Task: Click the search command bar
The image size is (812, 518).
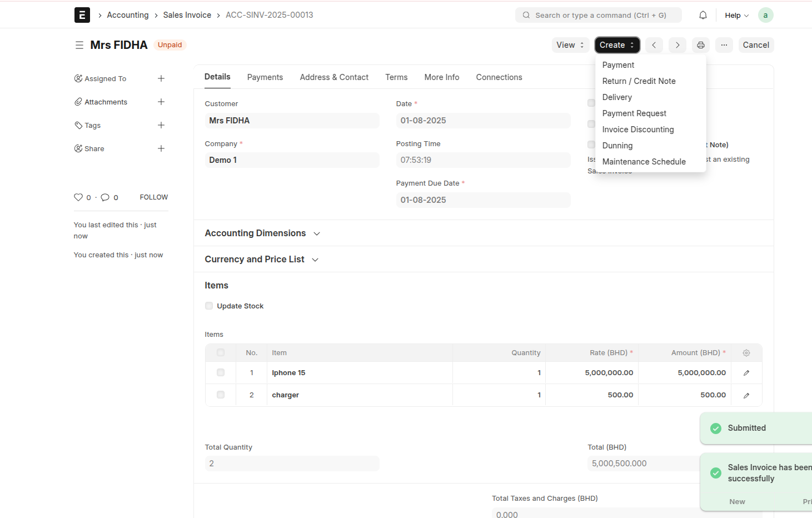Action: pyautogui.click(x=598, y=15)
